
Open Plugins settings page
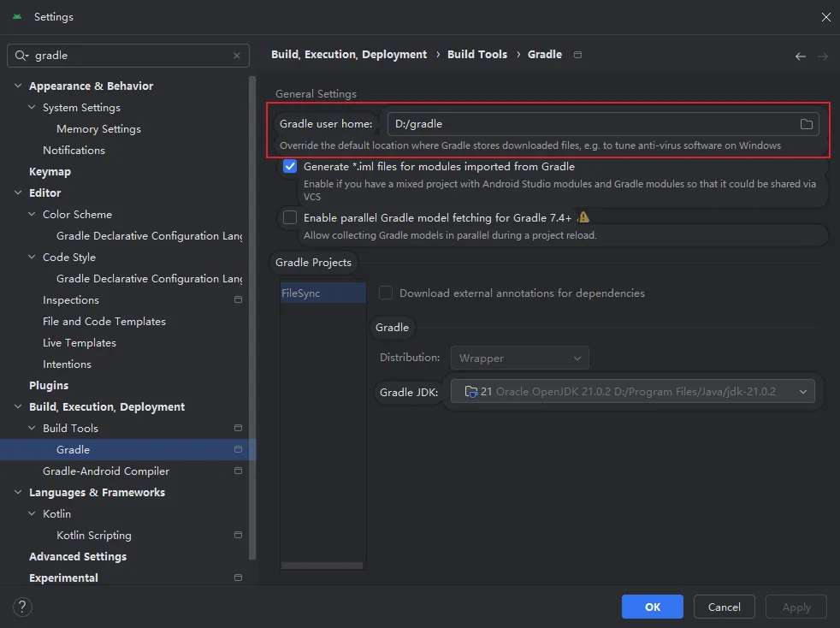point(49,385)
